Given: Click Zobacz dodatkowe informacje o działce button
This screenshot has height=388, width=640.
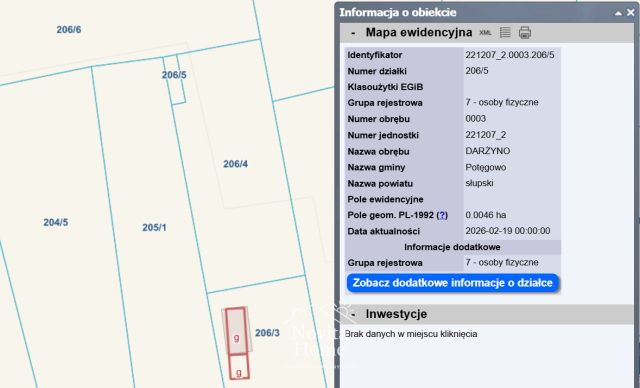Looking at the screenshot, I should pyautogui.click(x=453, y=283).
